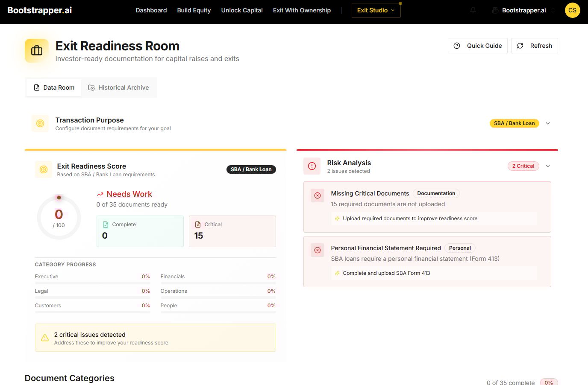Click the notification bell icon

click(x=473, y=10)
